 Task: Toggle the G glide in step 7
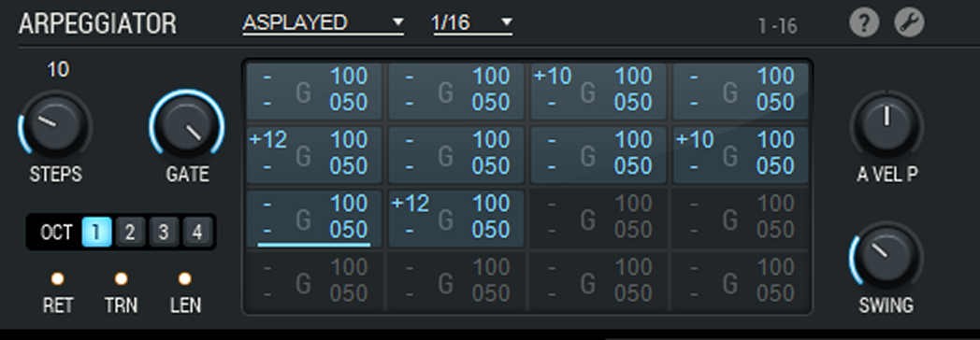[587, 156]
